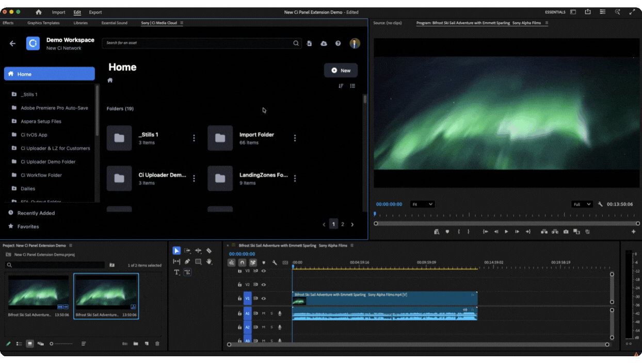Click the timeline wrench settings icon
The image size is (642, 364).
[x=275, y=263]
